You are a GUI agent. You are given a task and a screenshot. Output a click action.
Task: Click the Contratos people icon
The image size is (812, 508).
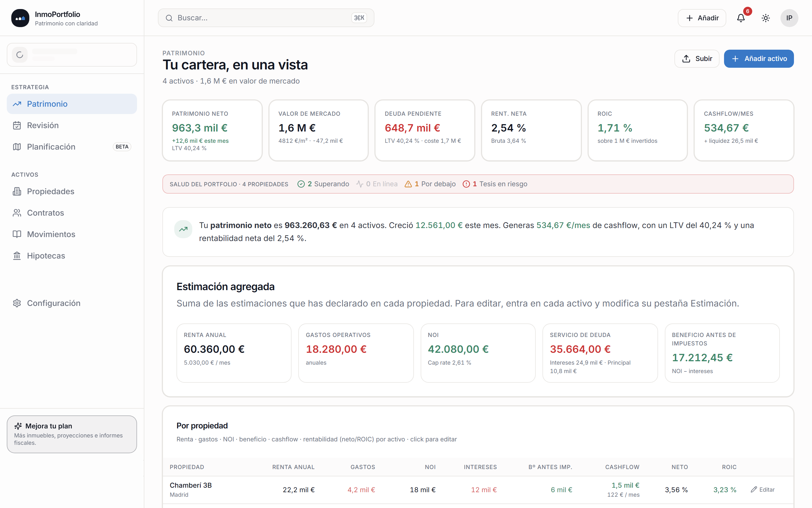coord(17,213)
